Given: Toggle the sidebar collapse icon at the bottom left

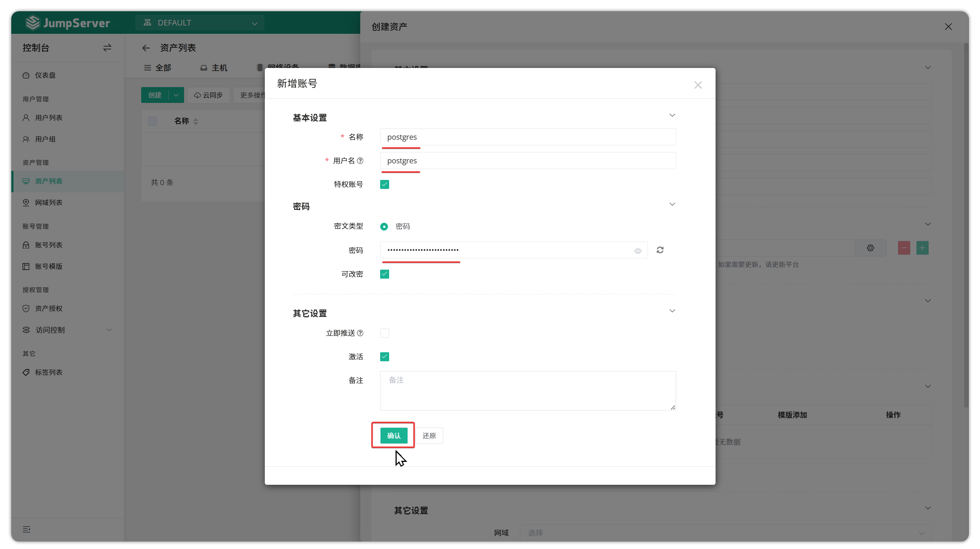Looking at the screenshot, I should coord(26,529).
